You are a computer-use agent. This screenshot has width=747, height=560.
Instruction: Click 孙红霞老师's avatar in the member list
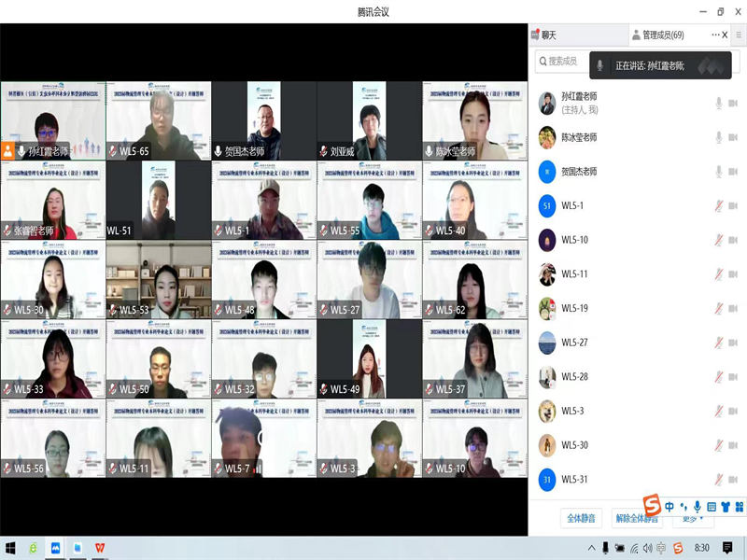tap(547, 103)
